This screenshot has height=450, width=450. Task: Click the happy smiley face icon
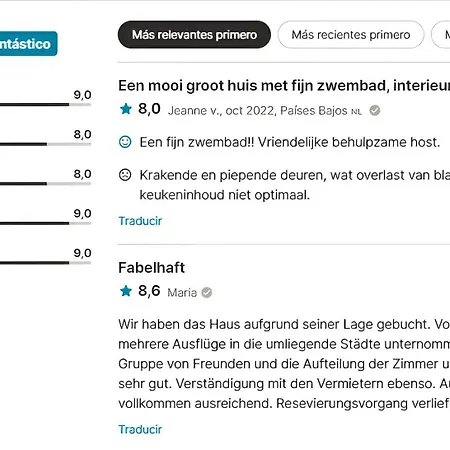click(125, 142)
